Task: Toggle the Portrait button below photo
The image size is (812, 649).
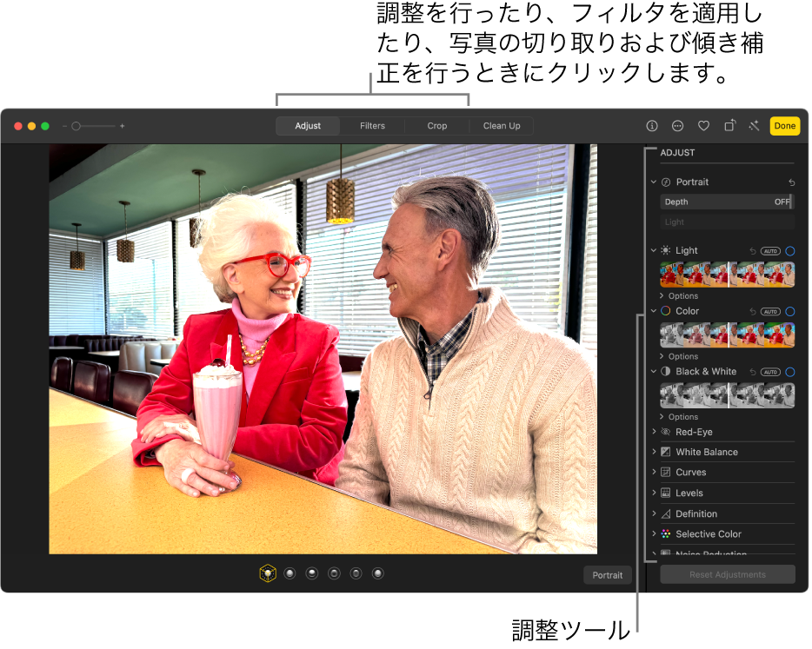Action: 609,577
